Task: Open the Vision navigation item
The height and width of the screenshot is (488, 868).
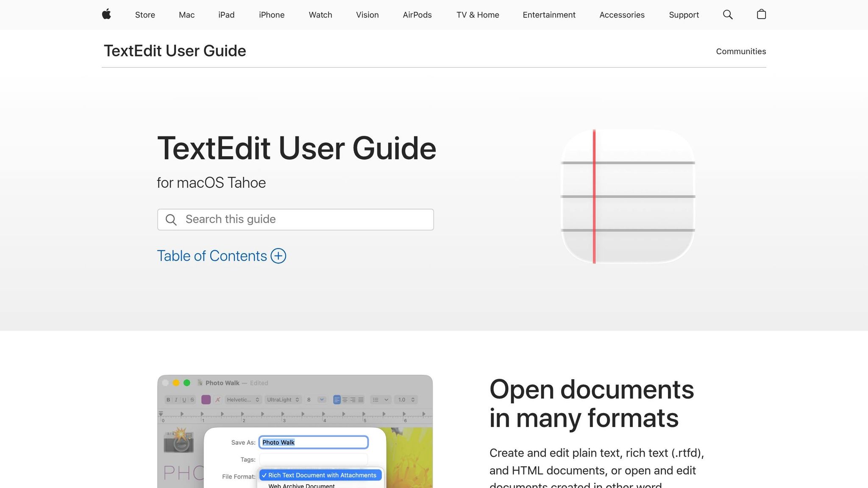Action: (367, 15)
